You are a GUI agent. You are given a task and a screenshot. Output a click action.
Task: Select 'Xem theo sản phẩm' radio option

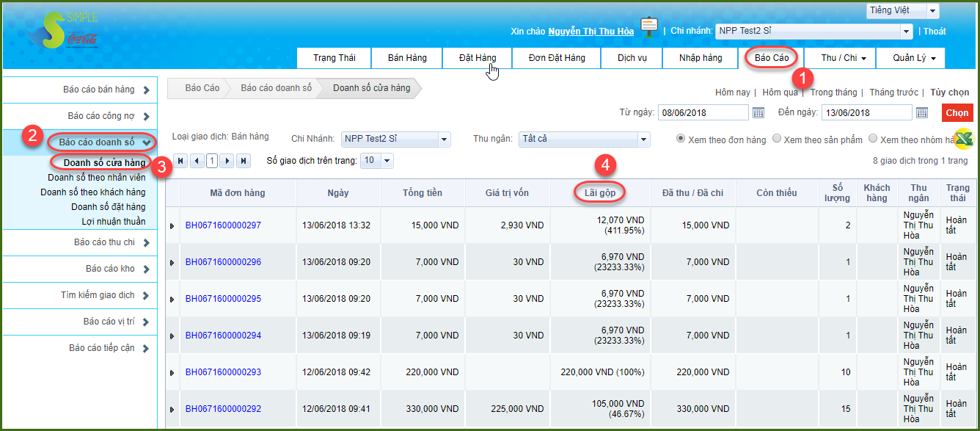(x=777, y=139)
